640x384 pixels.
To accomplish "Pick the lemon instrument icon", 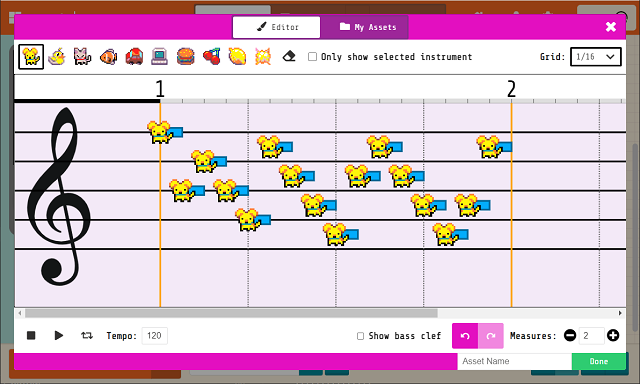I will (237, 57).
